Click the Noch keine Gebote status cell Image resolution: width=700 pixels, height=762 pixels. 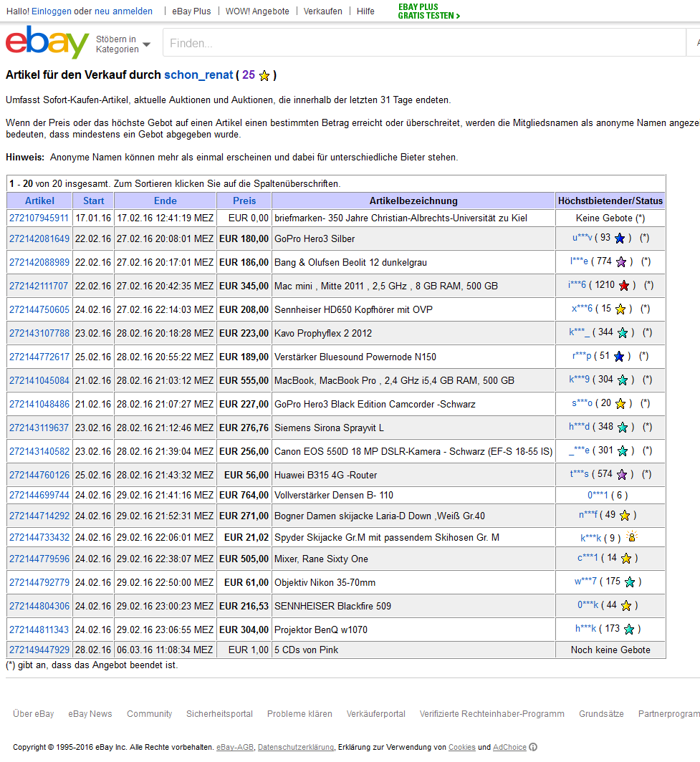pyautogui.click(x=610, y=650)
